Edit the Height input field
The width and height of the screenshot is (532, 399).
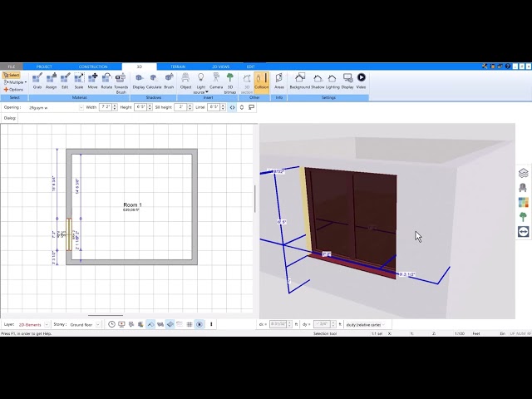click(140, 107)
